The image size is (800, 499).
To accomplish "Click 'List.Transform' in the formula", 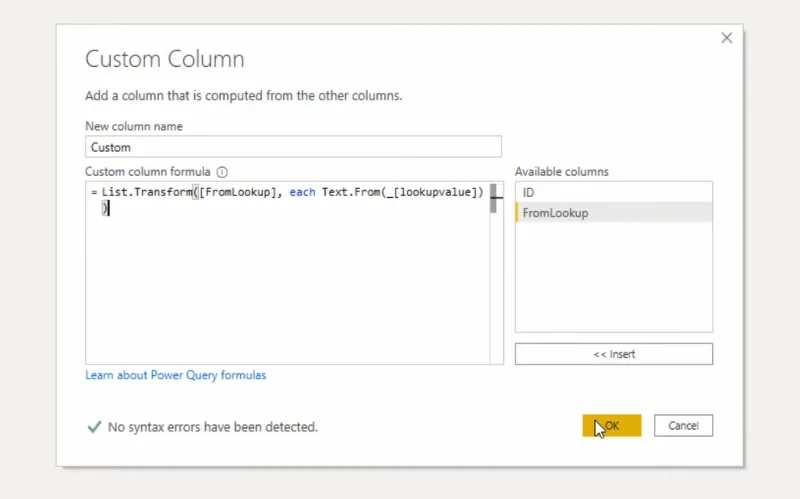I will pyautogui.click(x=147, y=192).
